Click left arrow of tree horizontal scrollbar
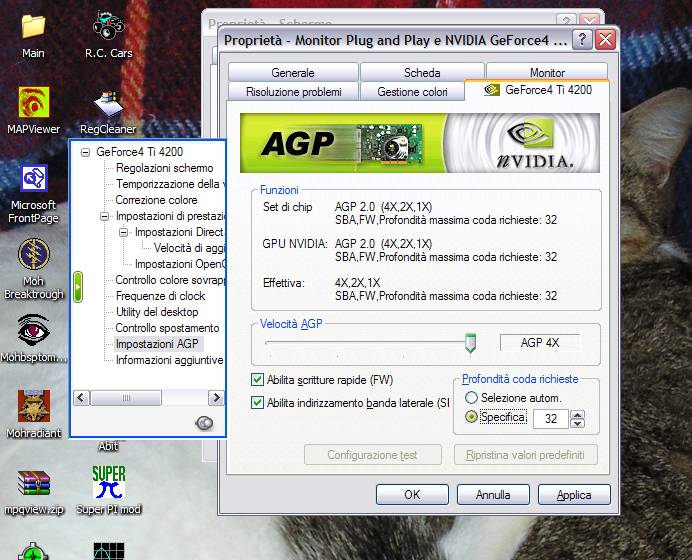692x560 pixels. pyautogui.click(x=81, y=398)
